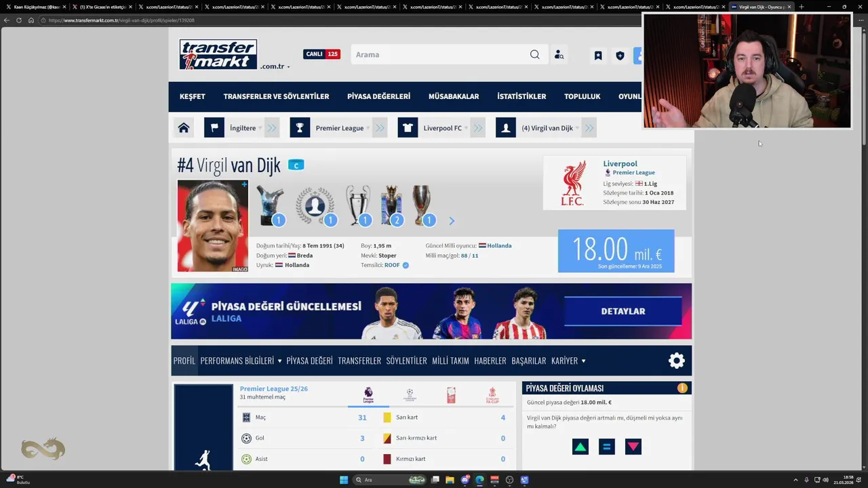This screenshot has height=488, width=868.
Task: Switch to the Başarılar tab
Action: (528, 361)
